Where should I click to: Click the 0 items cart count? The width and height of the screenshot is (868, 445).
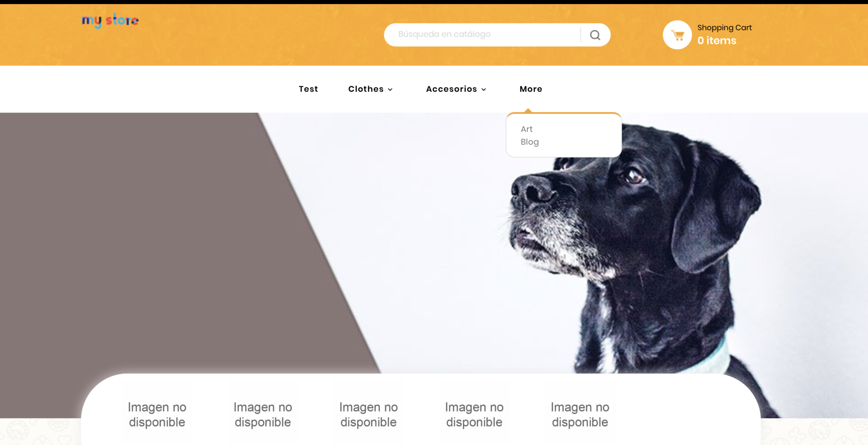tap(717, 41)
